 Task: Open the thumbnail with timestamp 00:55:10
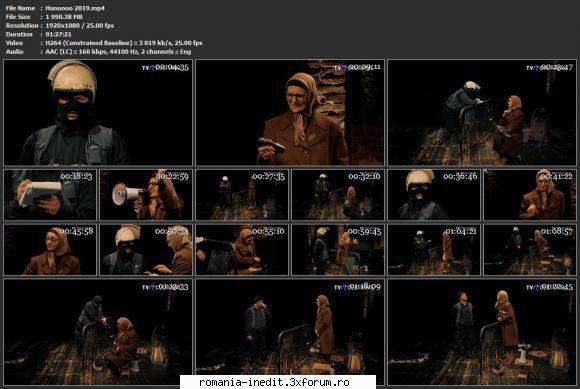[242, 250]
